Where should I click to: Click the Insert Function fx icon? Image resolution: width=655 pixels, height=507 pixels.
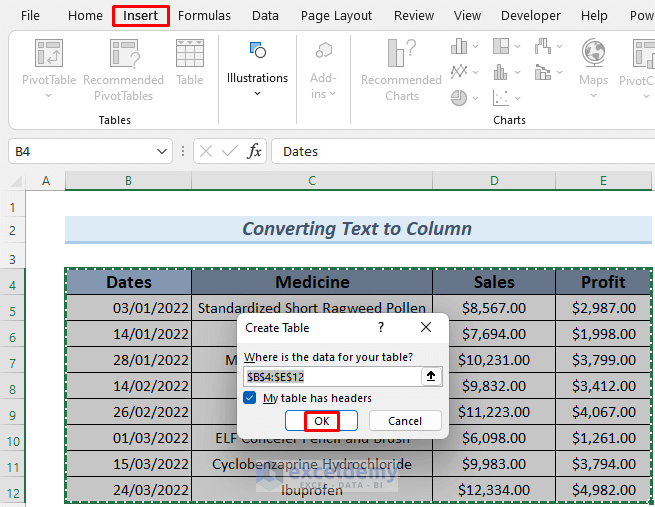(x=254, y=151)
